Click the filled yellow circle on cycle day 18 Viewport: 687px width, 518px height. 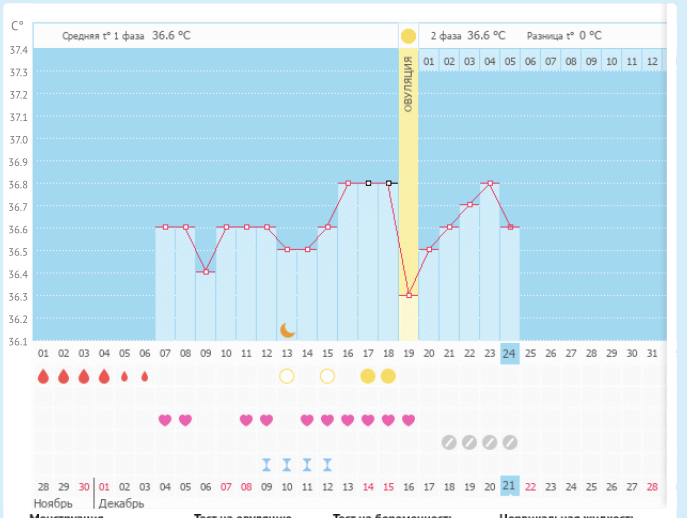coord(388,376)
